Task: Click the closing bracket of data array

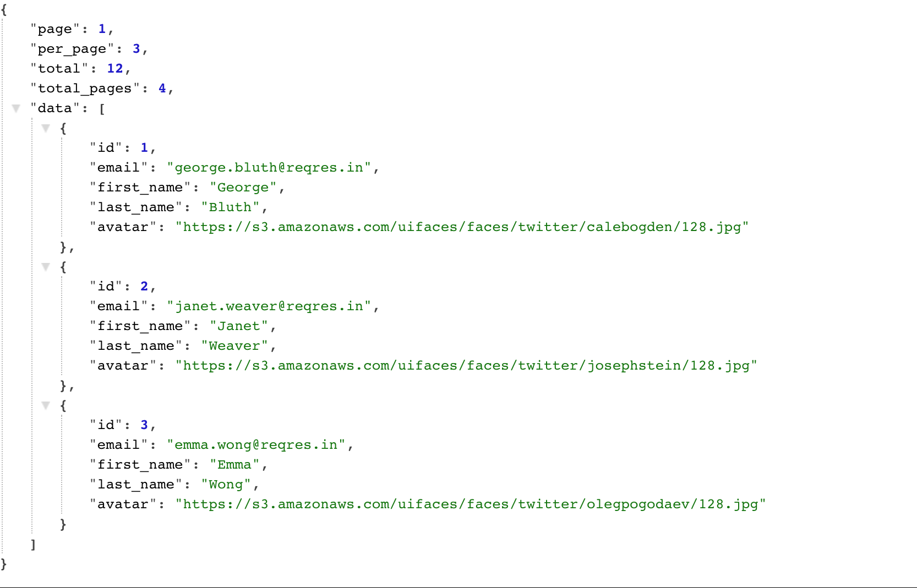Action: 33,545
